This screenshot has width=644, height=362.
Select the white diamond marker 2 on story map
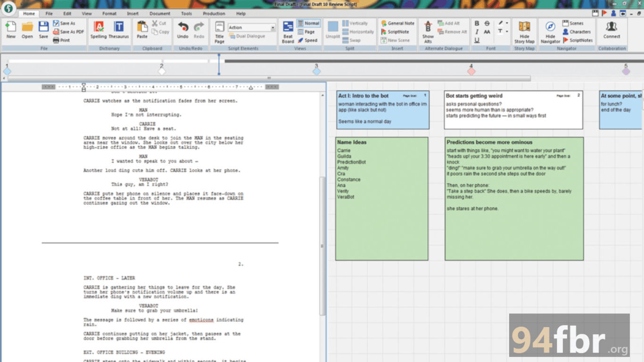tap(162, 71)
